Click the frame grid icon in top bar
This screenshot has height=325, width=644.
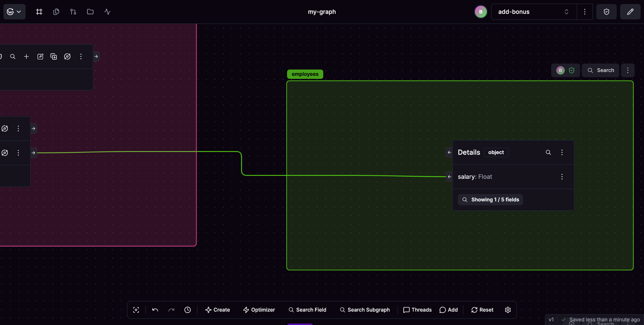point(39,12)
